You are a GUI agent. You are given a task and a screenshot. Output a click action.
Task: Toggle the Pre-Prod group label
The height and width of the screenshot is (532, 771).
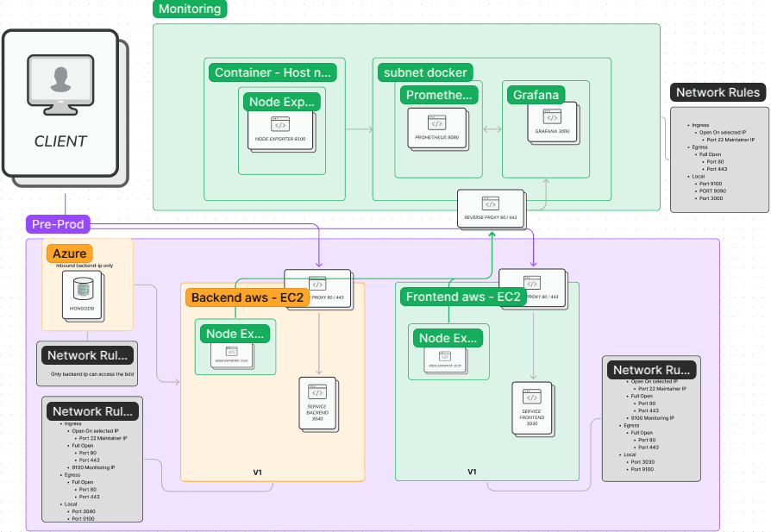click(56, 224)
